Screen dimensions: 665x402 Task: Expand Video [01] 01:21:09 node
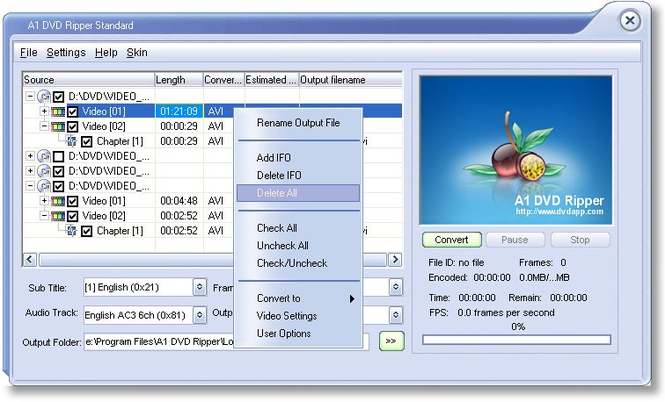point(44,111)
